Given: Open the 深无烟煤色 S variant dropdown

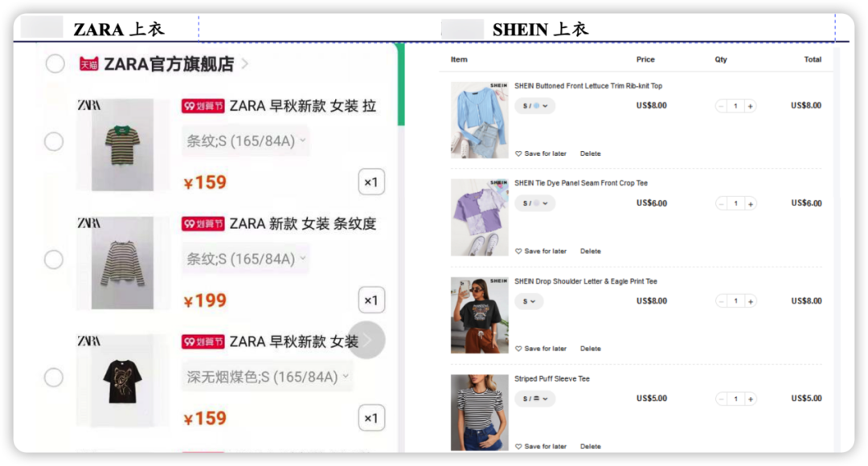Looking at the screenshot, I should (x=268, y=378).
